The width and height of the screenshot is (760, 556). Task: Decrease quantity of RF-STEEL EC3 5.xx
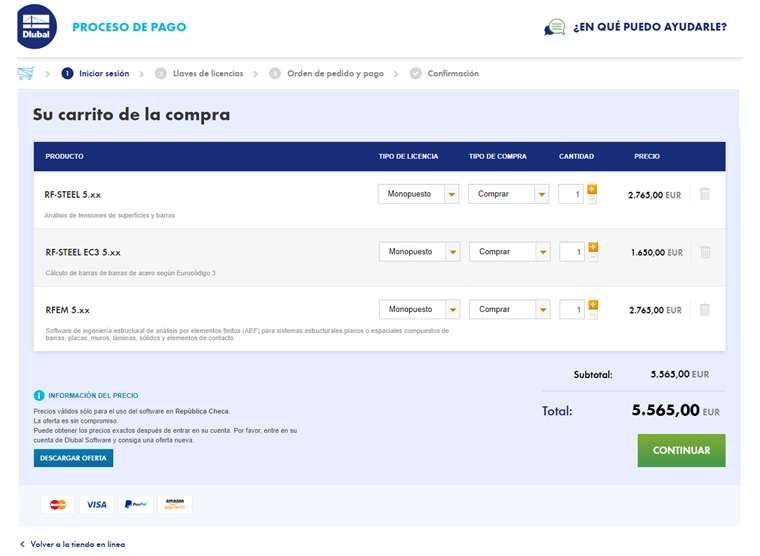click(593, 257)
